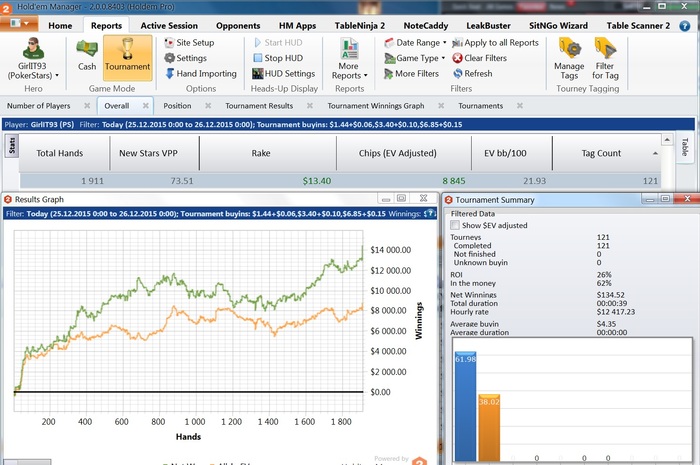700x465 pixels.
Task: Apply filters to all reports
Action: tap(496, 43)
